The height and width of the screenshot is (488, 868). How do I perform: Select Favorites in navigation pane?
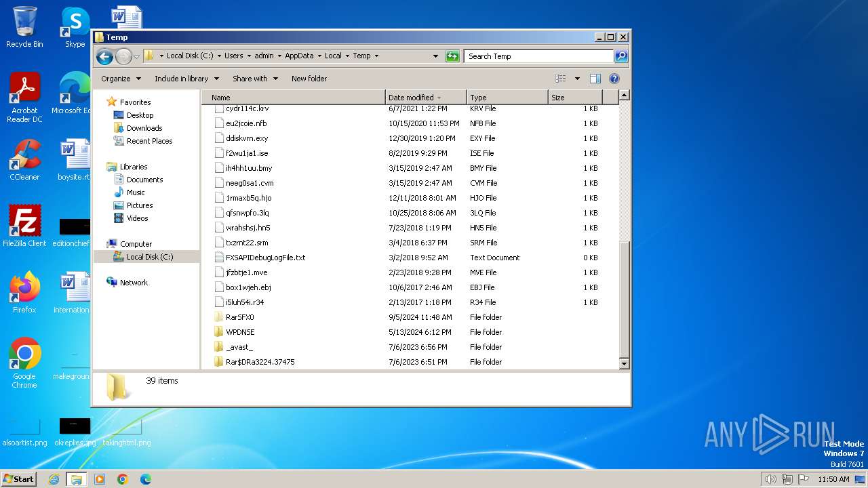tap(135, 102)
